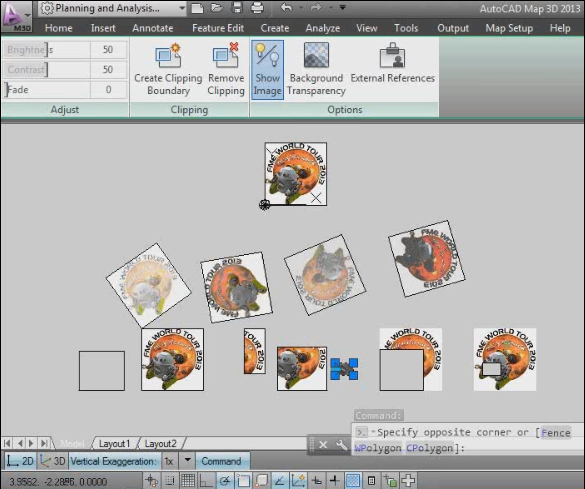The image size is (585, 489).
Task: Toggle Dynamic UCS in status bar
Action: pos(298,481)
